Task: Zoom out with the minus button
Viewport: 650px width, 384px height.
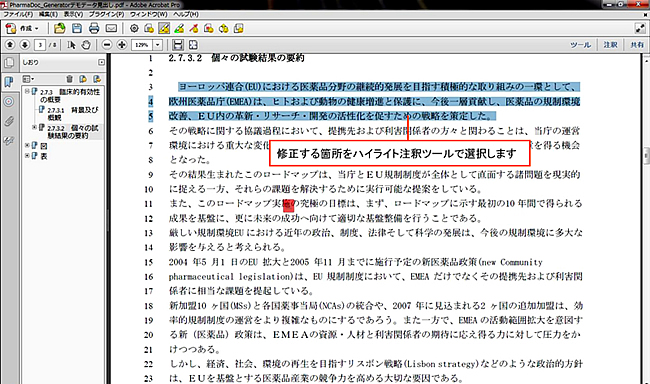Action: coord(107,45)
